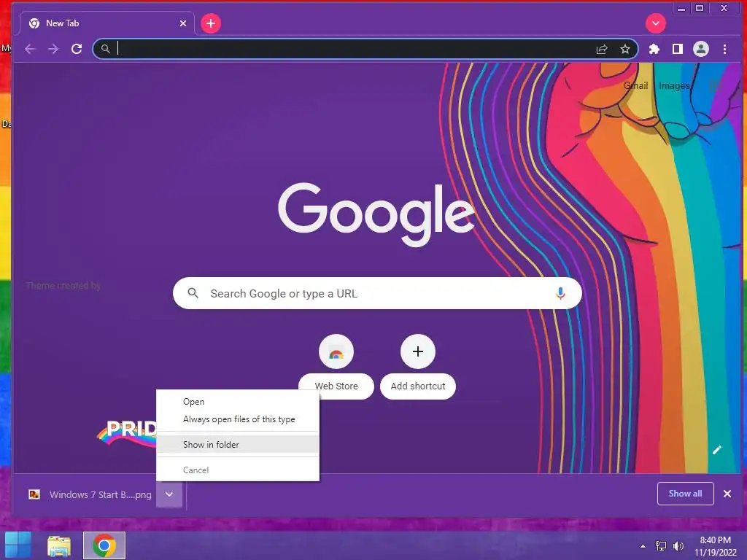Screen dimensions: 747x560
Task: Start voice search with microphone icon
Action: pos(560,293)
